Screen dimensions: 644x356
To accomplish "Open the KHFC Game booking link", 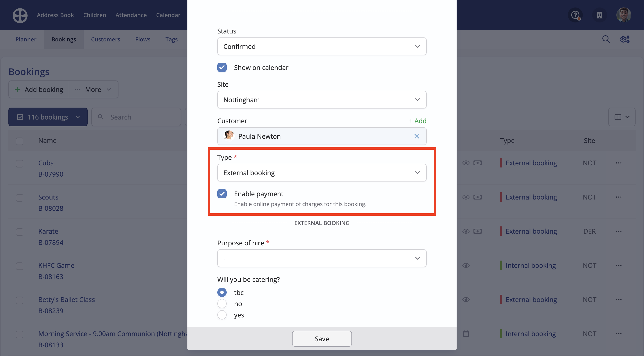I will pyautogui.click(x=56, y=265).
